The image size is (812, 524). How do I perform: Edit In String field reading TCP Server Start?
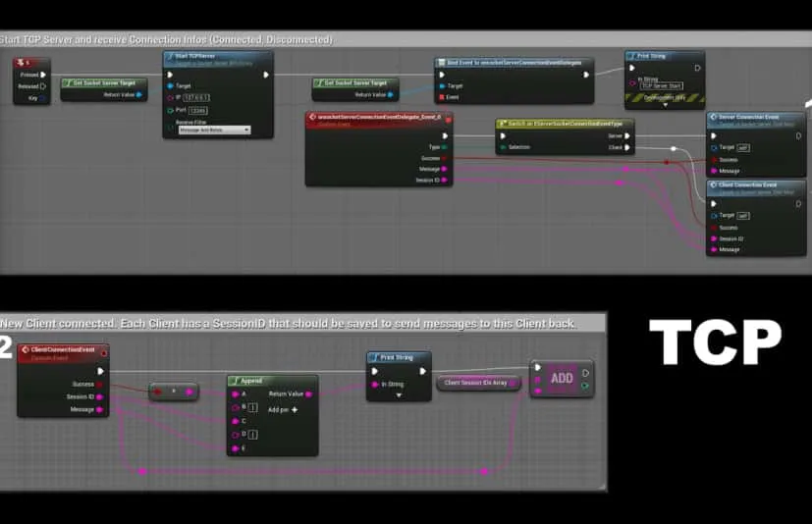click(663, 86)
